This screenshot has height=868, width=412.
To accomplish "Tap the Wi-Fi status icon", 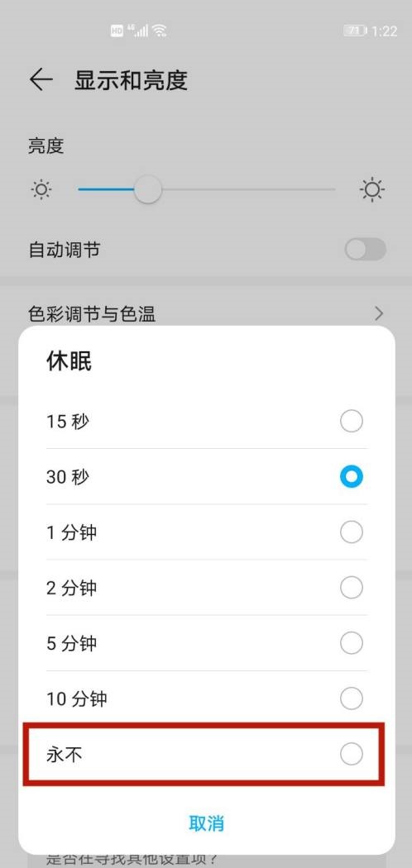I will pos(160,31).
